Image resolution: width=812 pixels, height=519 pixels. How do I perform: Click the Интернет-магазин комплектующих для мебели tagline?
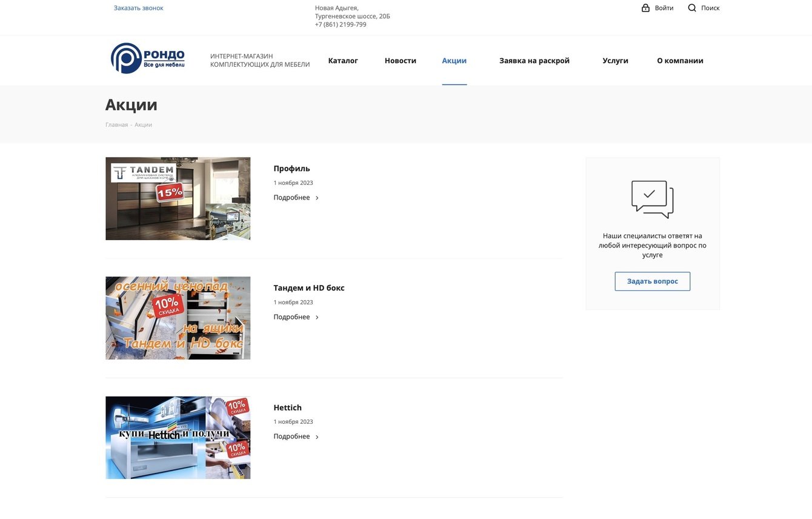point(260,61)
